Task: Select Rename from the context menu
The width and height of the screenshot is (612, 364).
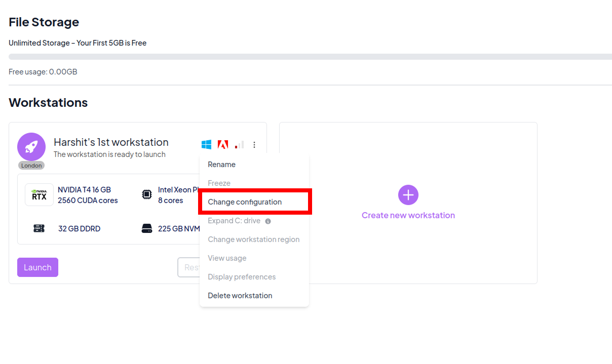Action: [221, 165]
